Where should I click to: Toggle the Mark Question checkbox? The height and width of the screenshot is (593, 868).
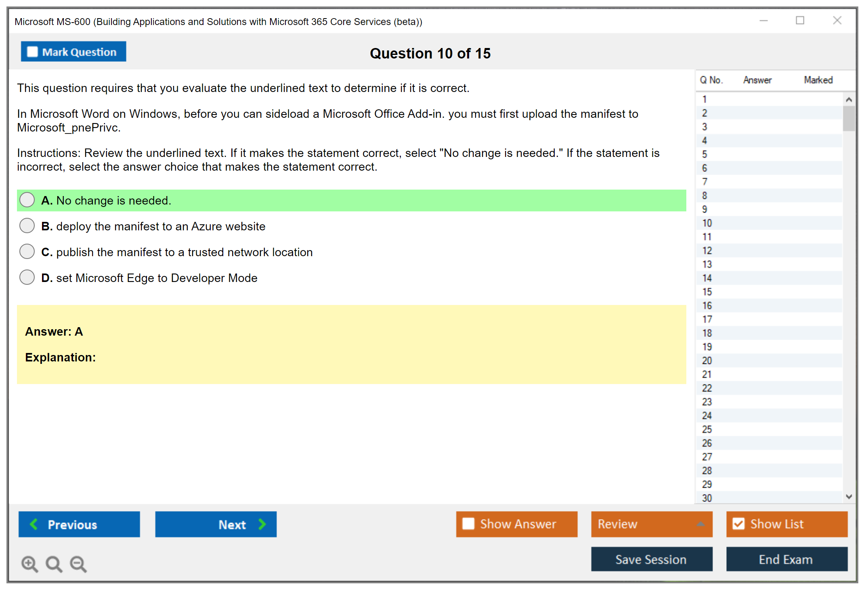coord(32,52)
